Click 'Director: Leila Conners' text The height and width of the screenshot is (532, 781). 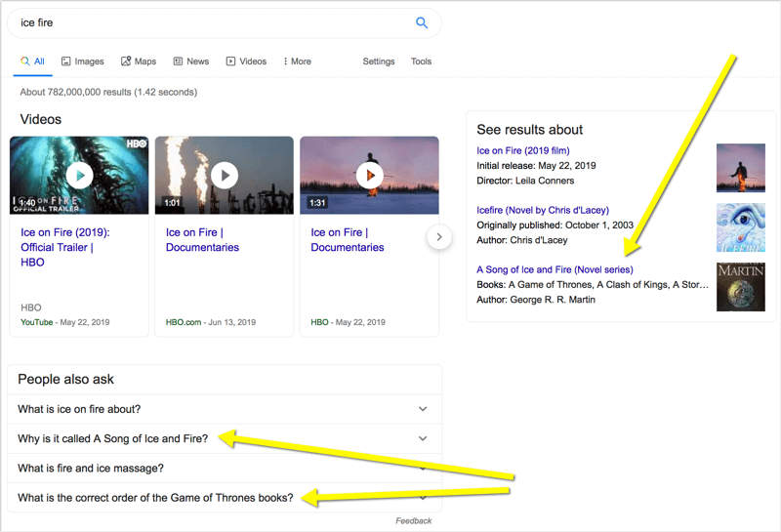tap(525, 181)
